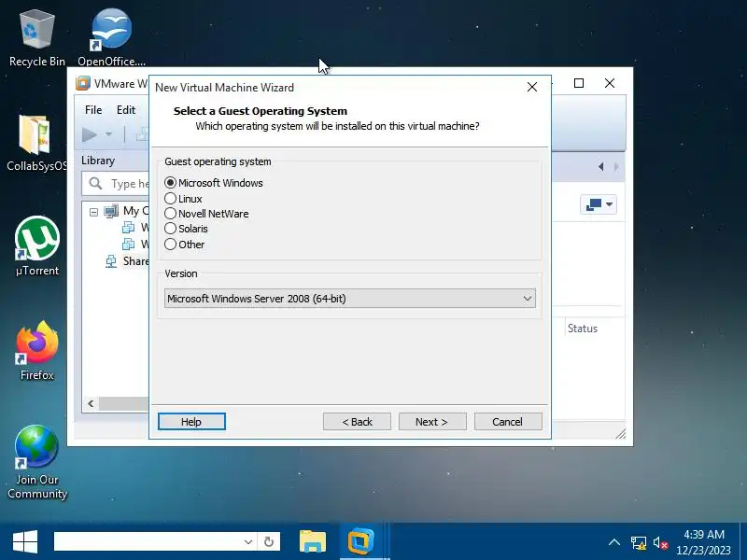747x560 pixels.
Task: Open the Edit menu in VMware
Action: (x=126, y=110)
